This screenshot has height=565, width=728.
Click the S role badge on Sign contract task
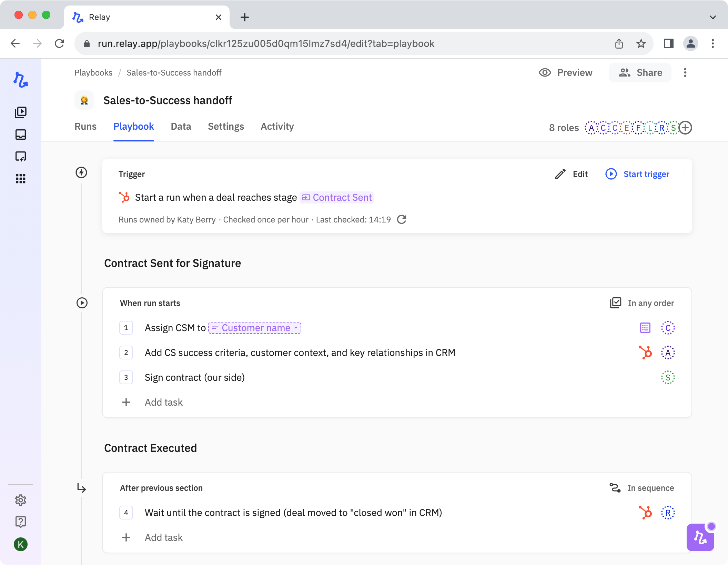coord(668,377)
